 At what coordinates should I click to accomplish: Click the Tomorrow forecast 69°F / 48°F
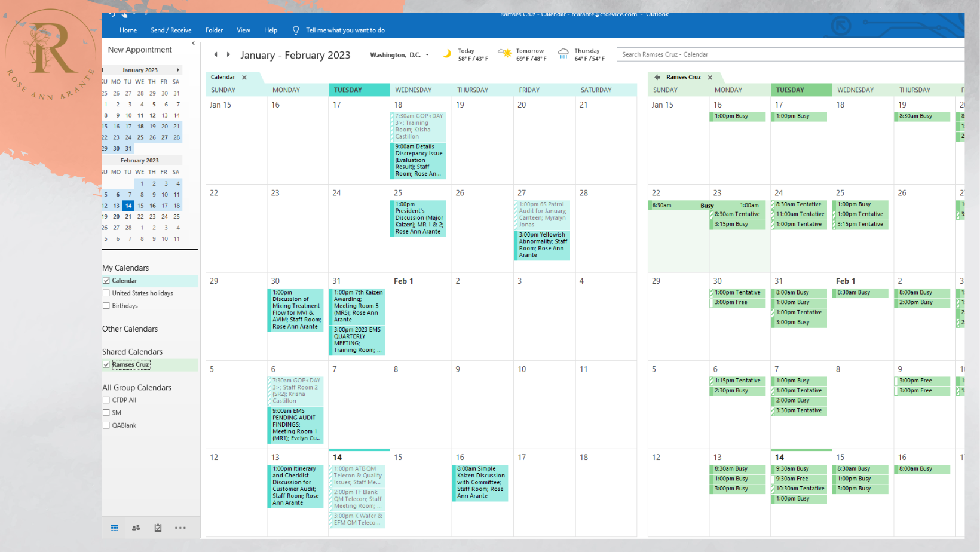531,59
